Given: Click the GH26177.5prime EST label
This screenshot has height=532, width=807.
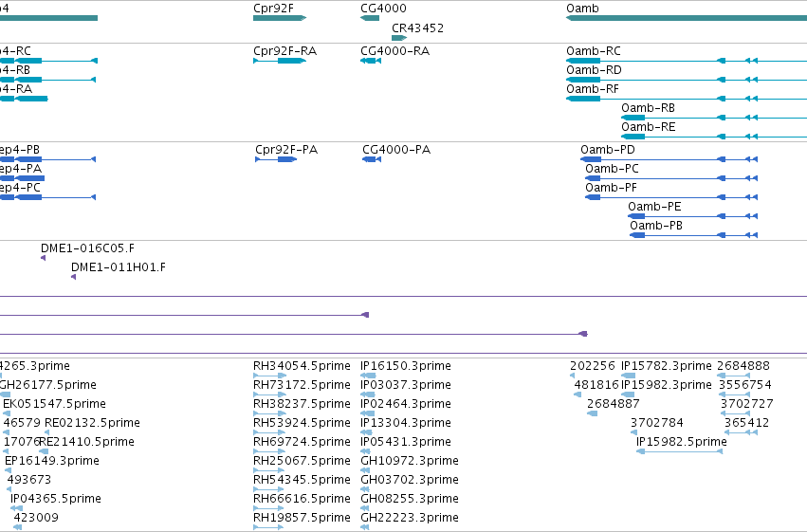Looking at the screenshot, I should pos(47,385).
